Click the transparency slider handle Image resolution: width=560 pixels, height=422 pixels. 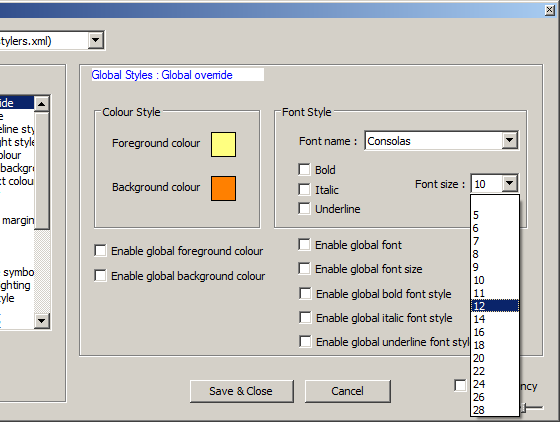(524, 408)
